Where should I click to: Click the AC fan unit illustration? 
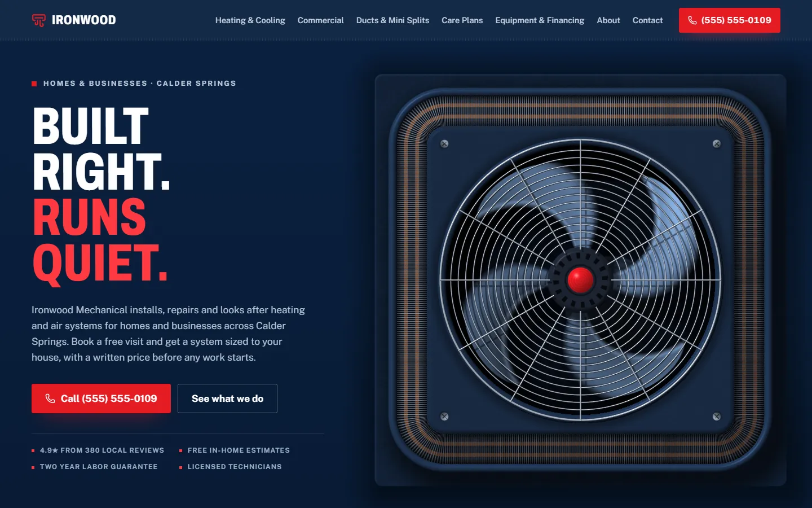[580, 280]
